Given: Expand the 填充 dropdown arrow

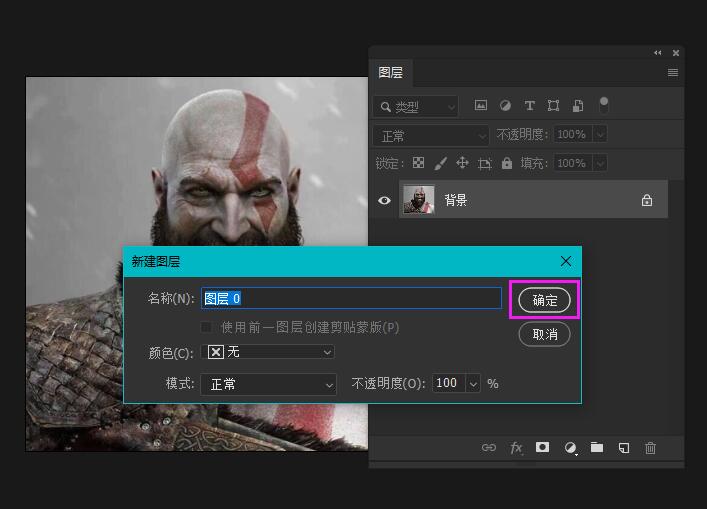Looking at the screenshot, I should [x=600, y=163].
